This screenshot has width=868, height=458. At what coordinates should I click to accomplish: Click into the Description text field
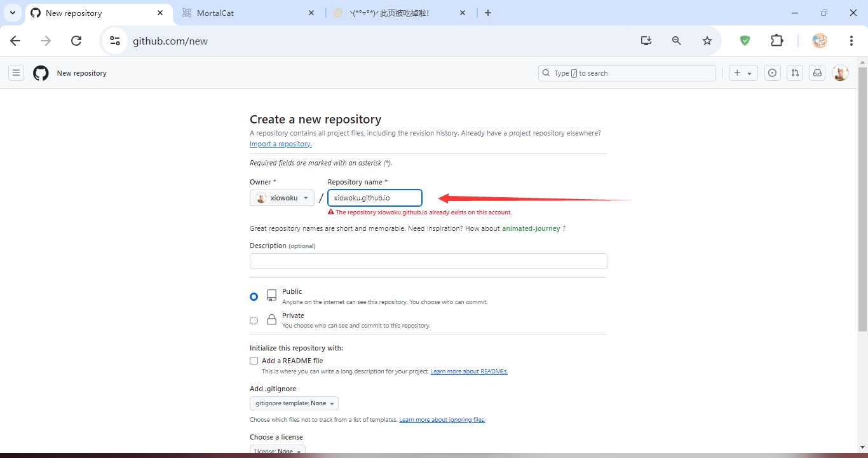(x=428, y=261)
